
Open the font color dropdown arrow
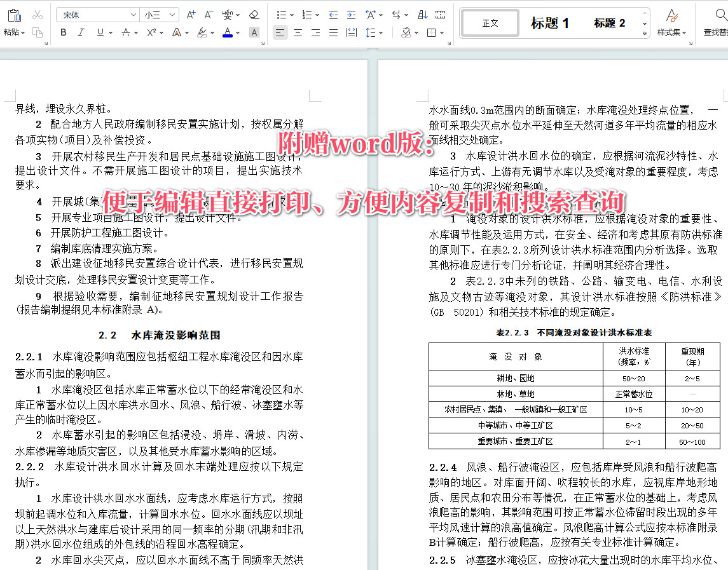pyautogui.click(x=237, y=32)
